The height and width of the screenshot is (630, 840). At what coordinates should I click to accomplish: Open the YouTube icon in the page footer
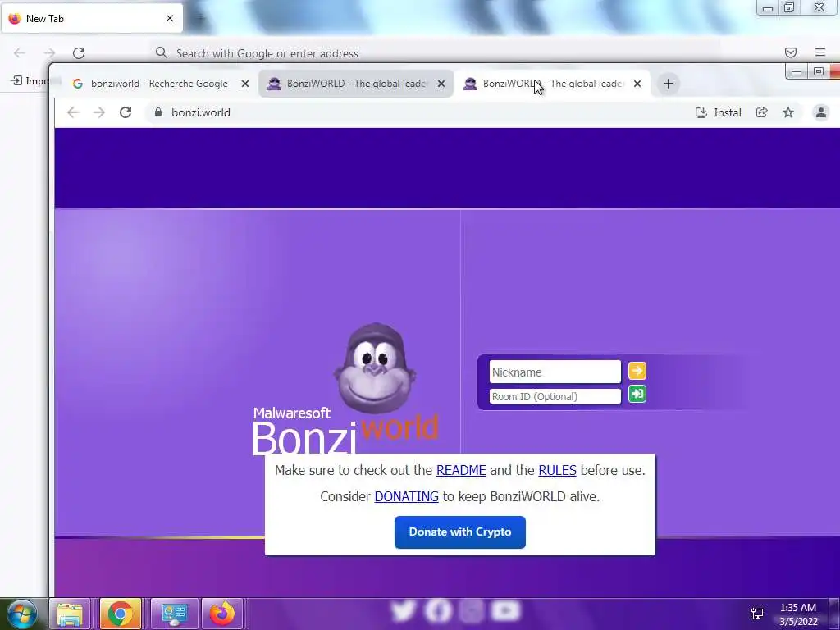point(505,610)
